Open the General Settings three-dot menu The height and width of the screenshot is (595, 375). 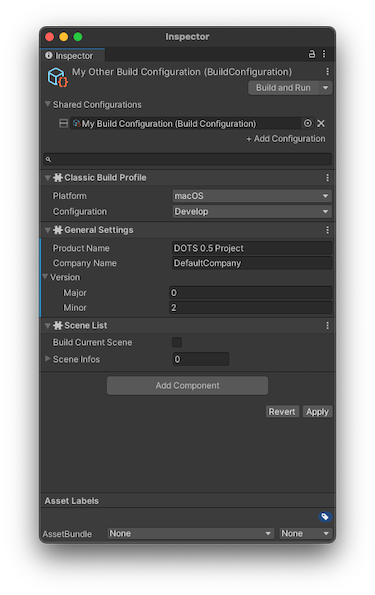(327, 230)
